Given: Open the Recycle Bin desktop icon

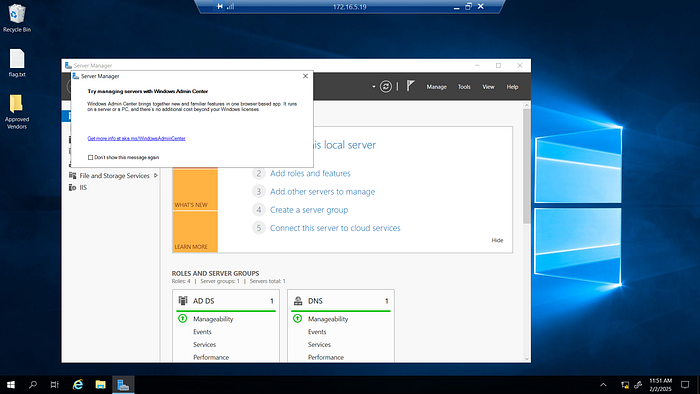Looking at the screenshot, I should click(x=17, y=18).
